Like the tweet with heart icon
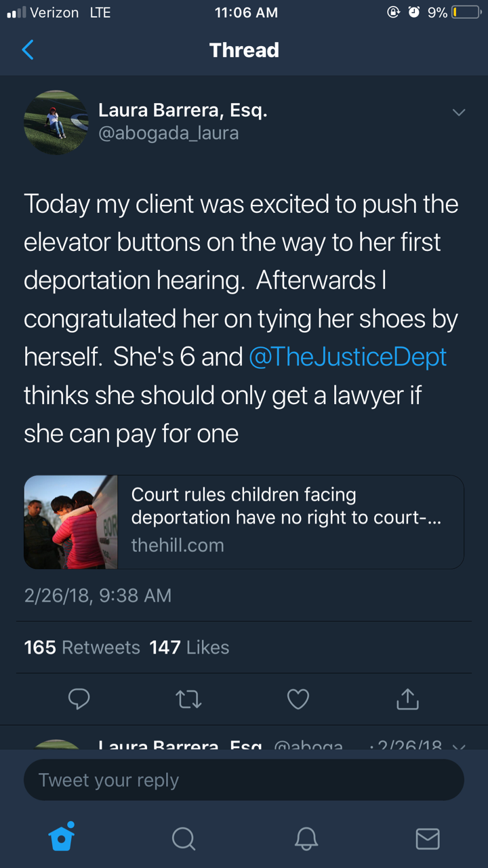 point(298,698)
